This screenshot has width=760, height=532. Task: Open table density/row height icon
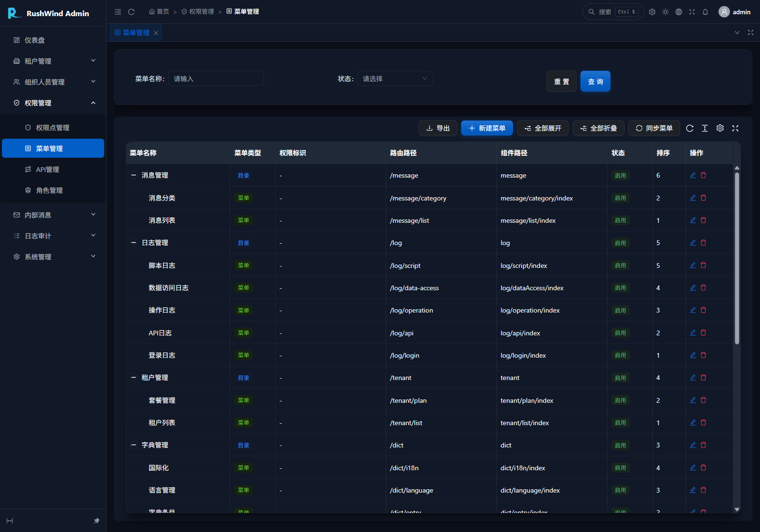point(705,128)
